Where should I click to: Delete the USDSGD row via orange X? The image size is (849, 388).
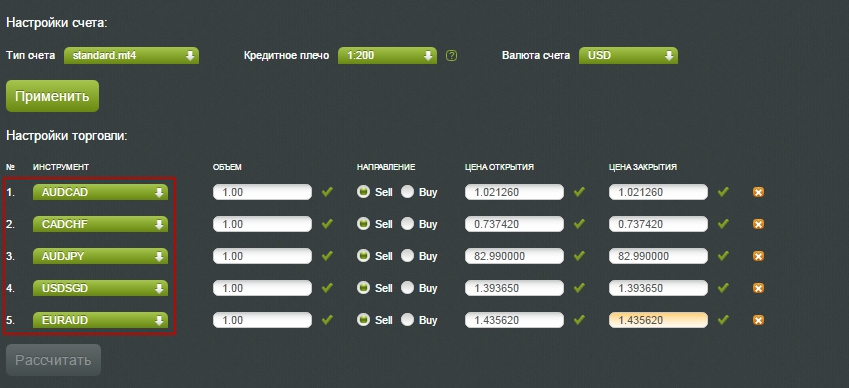pyautogui.click(x=758, y=288)
